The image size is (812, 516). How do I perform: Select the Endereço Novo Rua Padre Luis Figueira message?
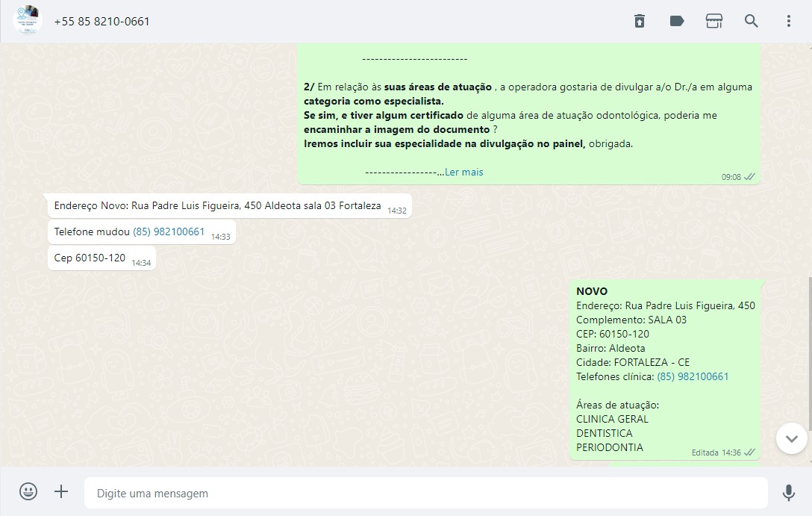click(x=229, y=205)
